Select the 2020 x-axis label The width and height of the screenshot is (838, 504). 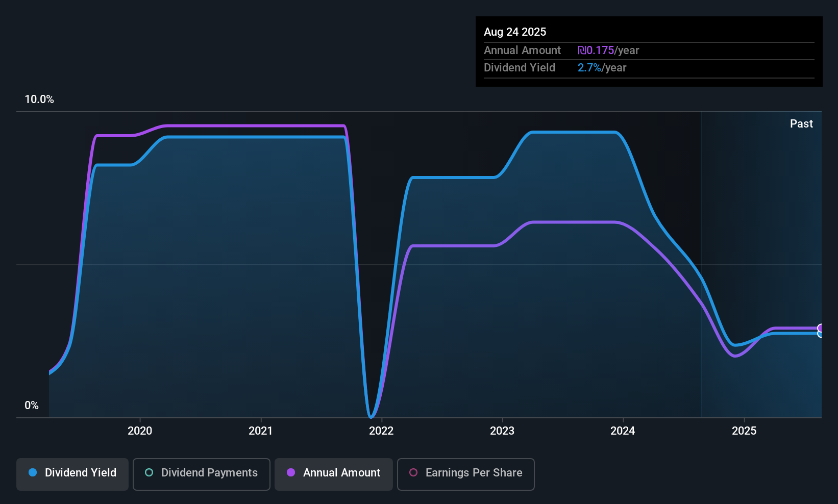coord(140,431)
